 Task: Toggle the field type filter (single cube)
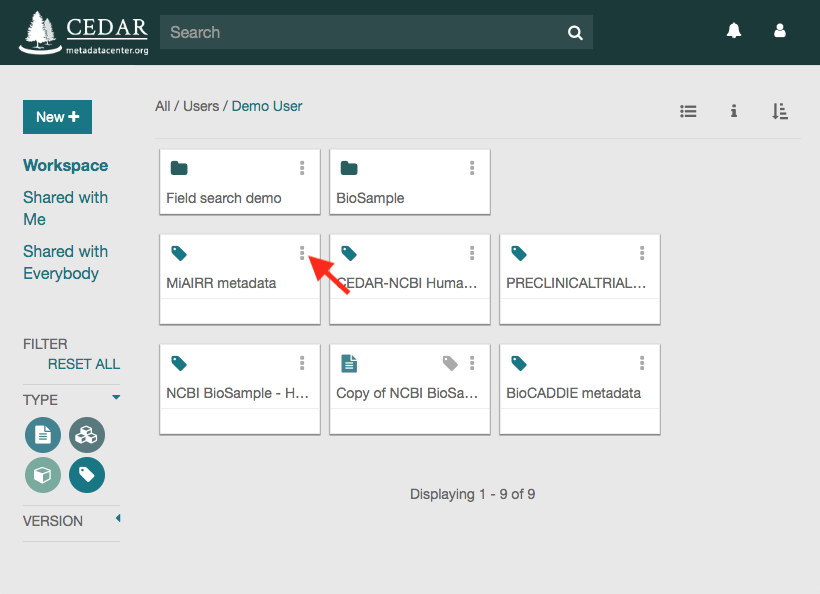click(43, 475)
